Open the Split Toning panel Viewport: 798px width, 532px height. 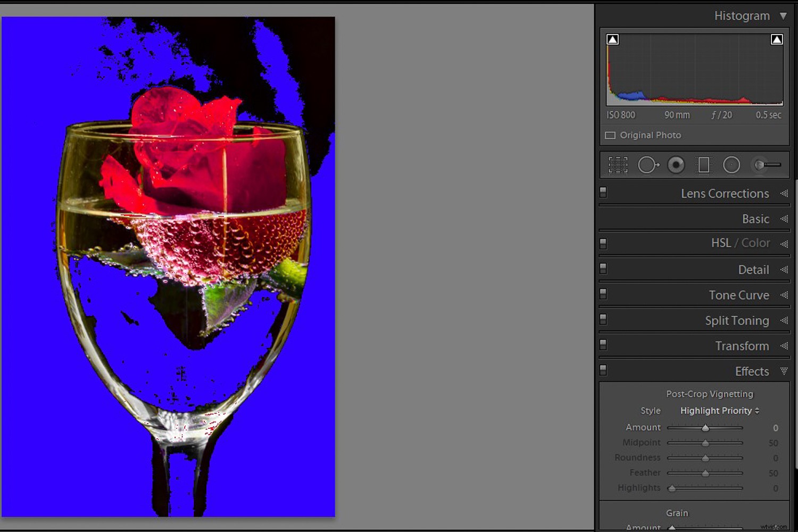(737, 320)
